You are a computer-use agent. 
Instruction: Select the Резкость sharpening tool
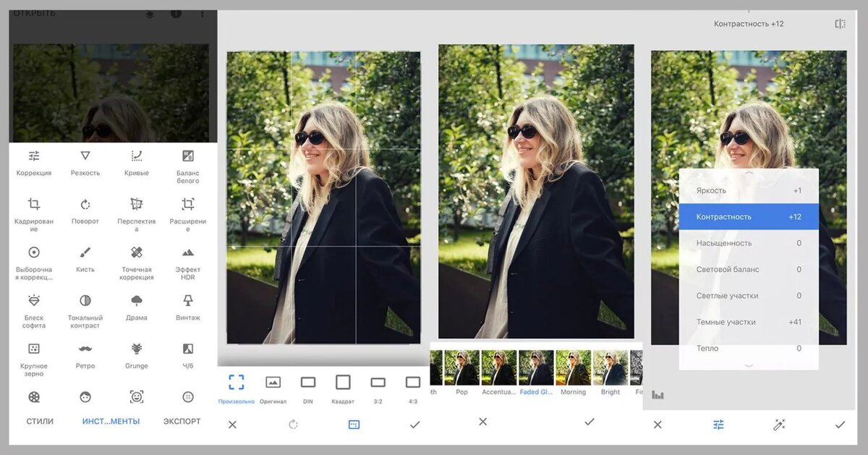pyautogui.click(x=85, y=163)
